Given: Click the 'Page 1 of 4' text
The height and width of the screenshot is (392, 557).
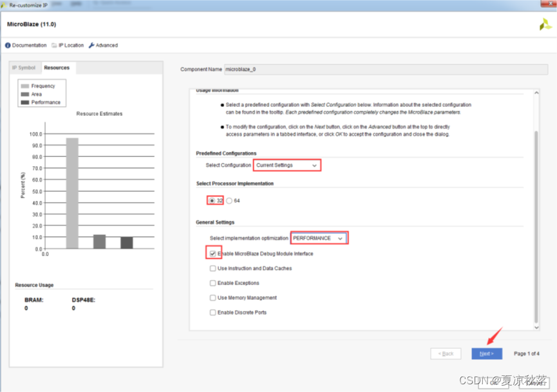Looking at the screenshot, I should pyautogui.click(x=527, y=353).
